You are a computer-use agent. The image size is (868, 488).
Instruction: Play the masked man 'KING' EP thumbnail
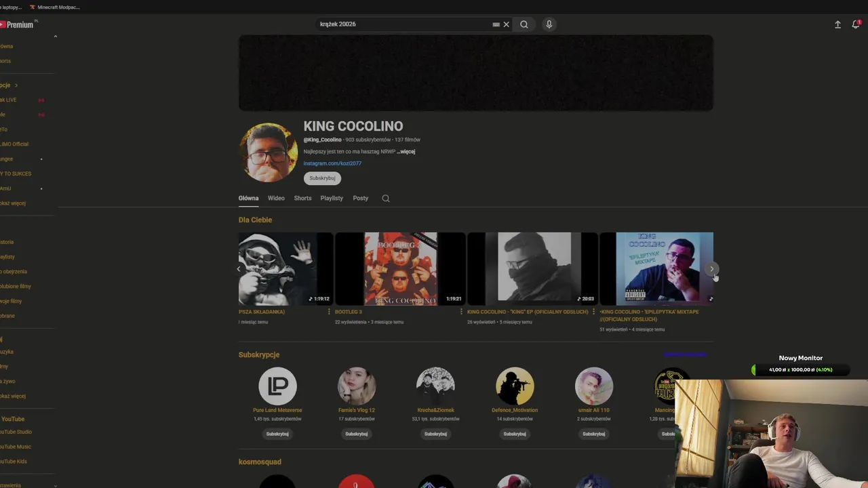pyautogui.click(x=532, y=268)
